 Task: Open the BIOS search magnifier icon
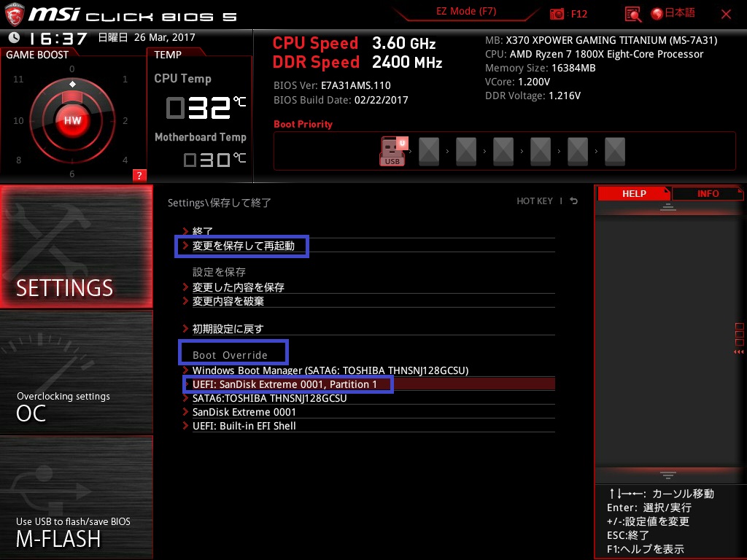(x=632, y=15)
